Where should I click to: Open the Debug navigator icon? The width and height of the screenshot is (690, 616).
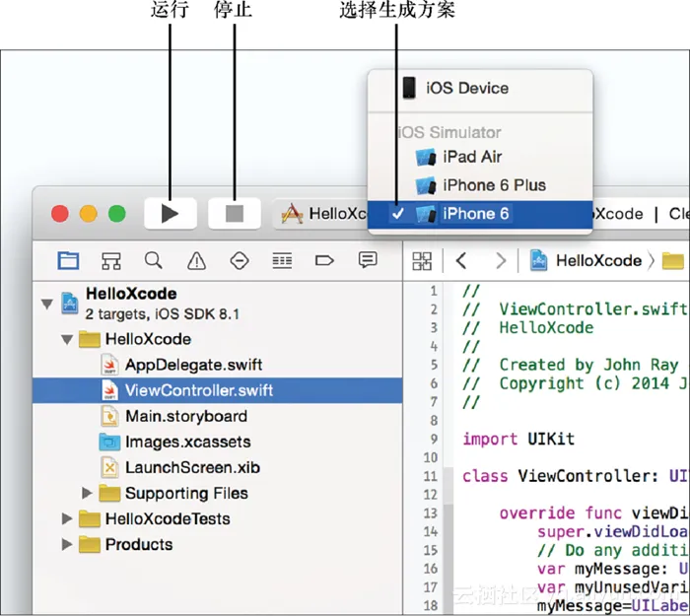point(282,260)
